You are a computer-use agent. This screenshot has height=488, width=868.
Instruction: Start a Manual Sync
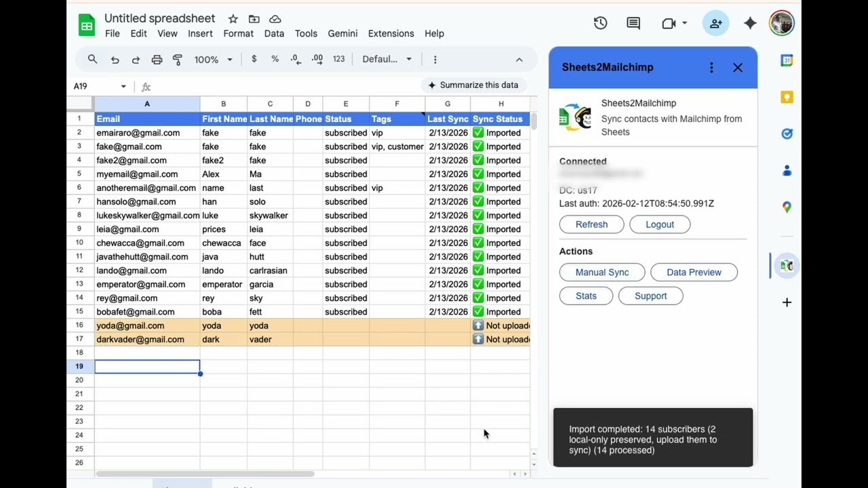pyautogui.click(x=602, y=272)
